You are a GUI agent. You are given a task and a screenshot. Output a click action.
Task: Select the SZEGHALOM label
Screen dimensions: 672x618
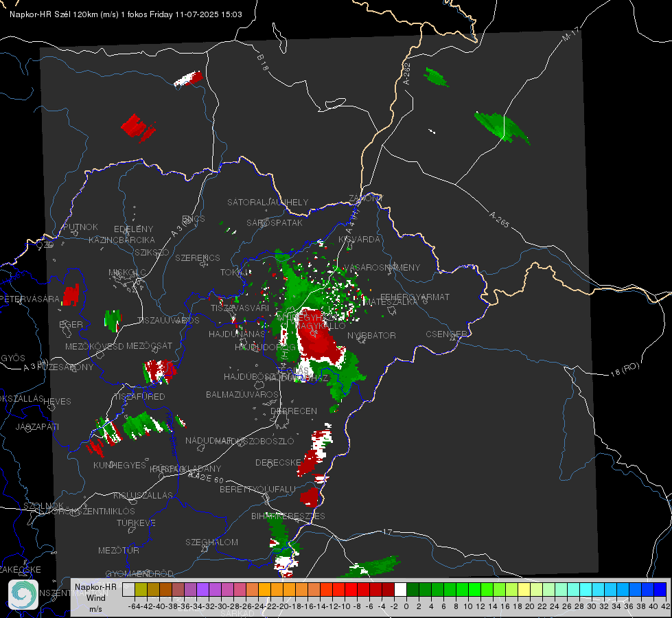pyautogui.click(x=211, y=542)
